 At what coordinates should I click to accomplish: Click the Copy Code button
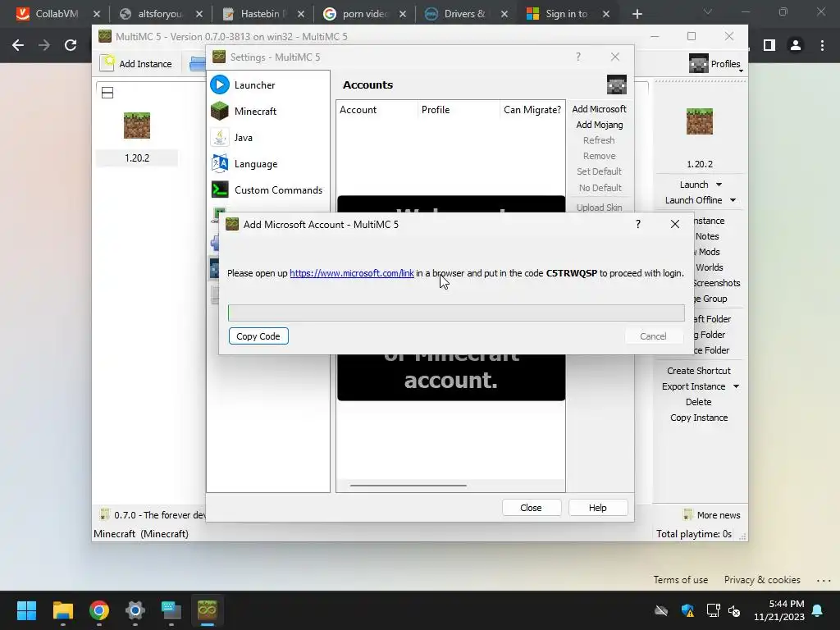point(258,336)
